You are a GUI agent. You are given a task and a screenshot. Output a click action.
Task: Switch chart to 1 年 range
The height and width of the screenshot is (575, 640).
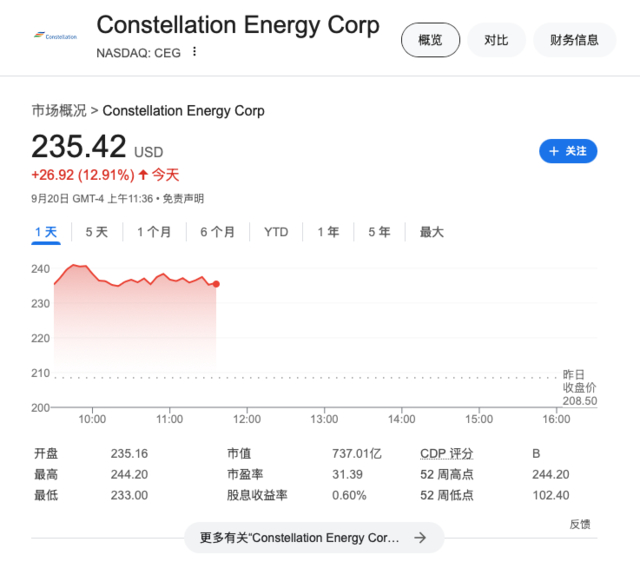click(328, 232)
